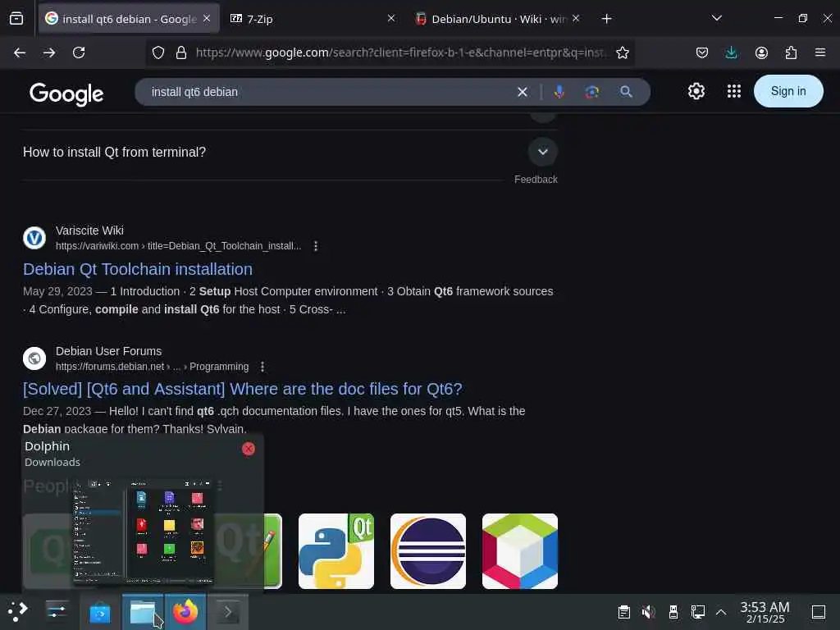Screen dimensions: 840x630
Task: Select the Dolphin Downloads window thumbnail
Action: point(143,531)
